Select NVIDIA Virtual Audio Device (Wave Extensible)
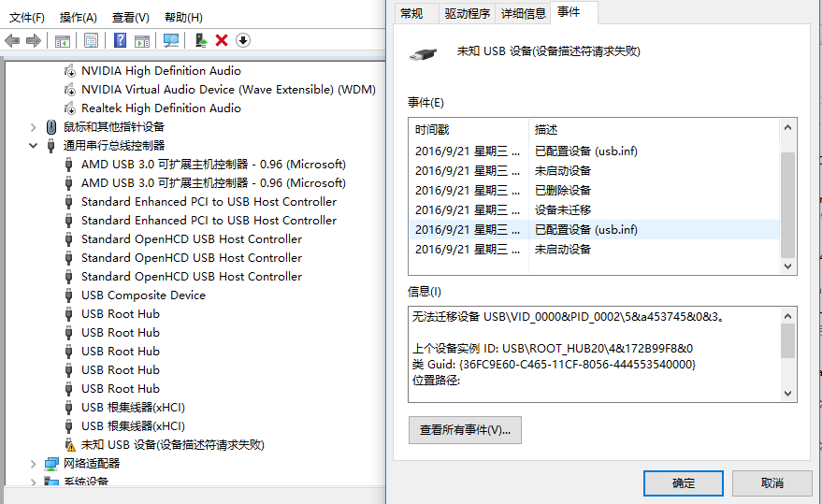The height and width of the screenshot is (504, 822). pyautogui.click(x=228, y=90)
